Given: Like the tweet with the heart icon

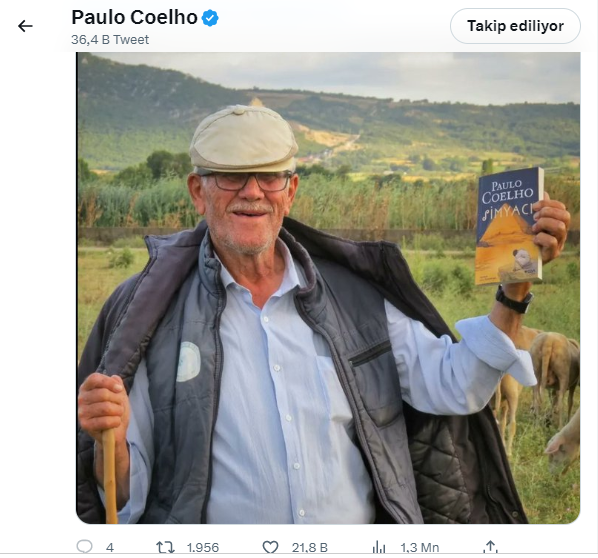Looking at the screenshot, I should point(270,547).
